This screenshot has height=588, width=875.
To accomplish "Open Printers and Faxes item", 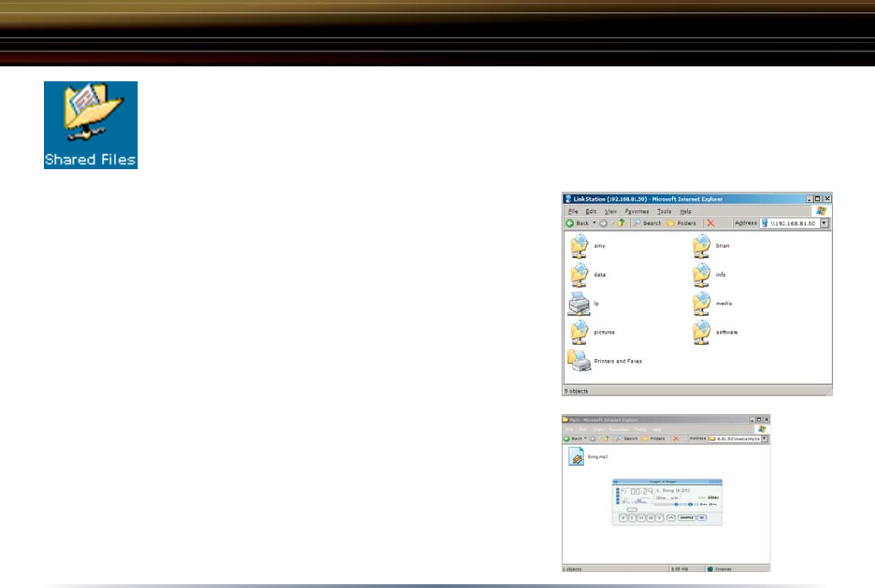I will point(605,361).
